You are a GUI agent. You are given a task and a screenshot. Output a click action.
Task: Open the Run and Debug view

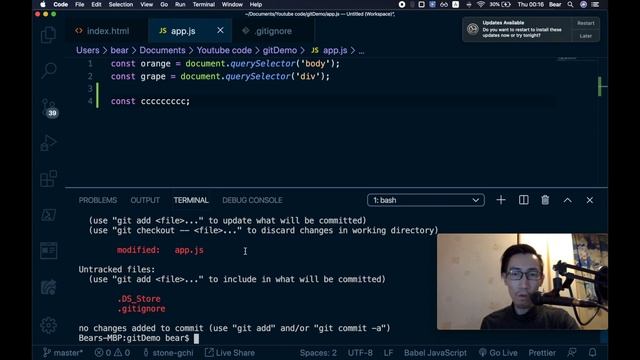click(49, 143)
